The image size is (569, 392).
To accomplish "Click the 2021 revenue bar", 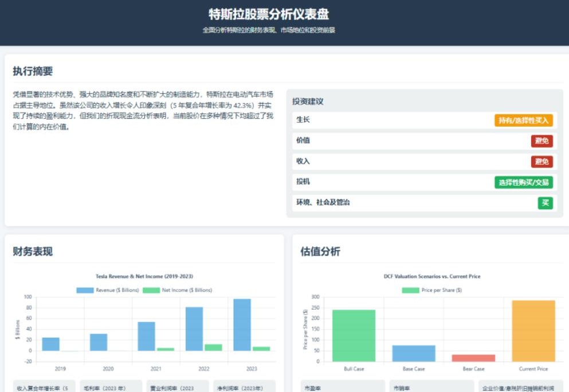I will click(x=146, y=336).
